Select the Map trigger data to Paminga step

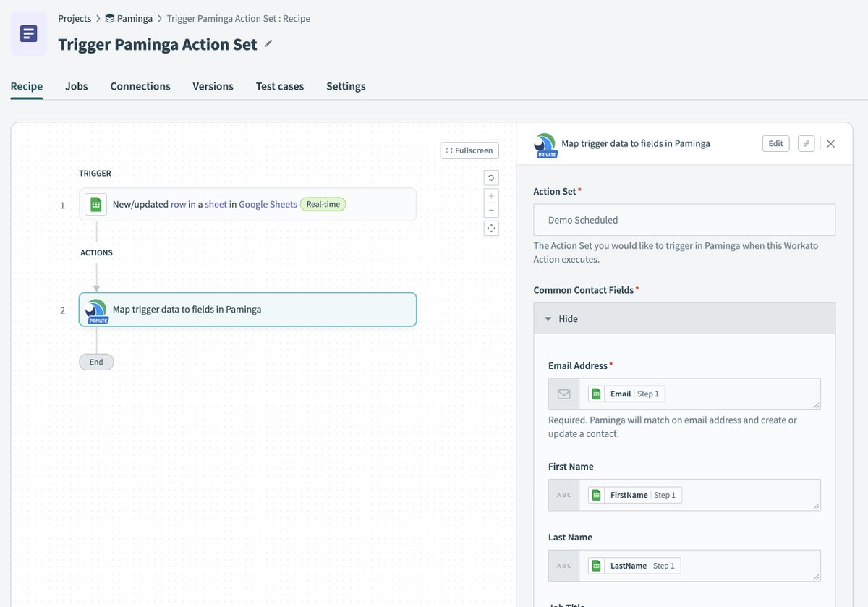click(247, 310)
